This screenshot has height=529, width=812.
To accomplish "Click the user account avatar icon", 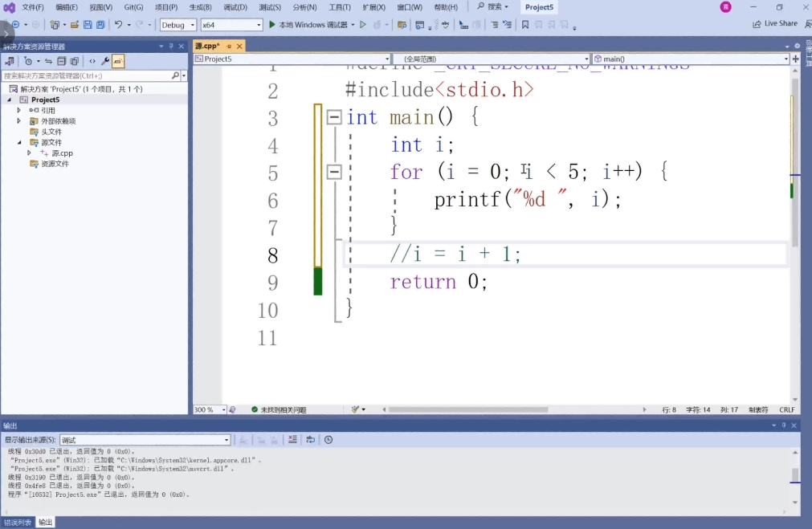I will [x=725, y=6].
